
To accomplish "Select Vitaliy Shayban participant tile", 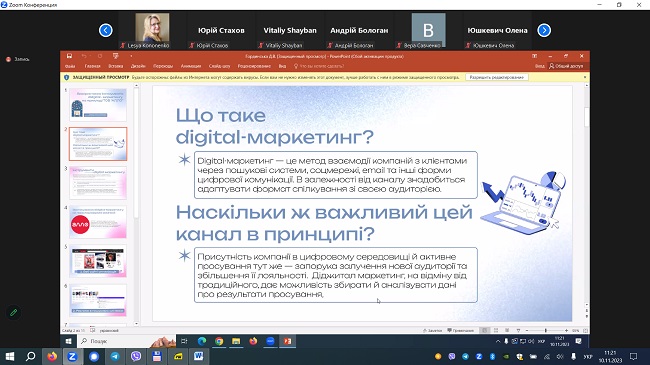I will (290, 30).
